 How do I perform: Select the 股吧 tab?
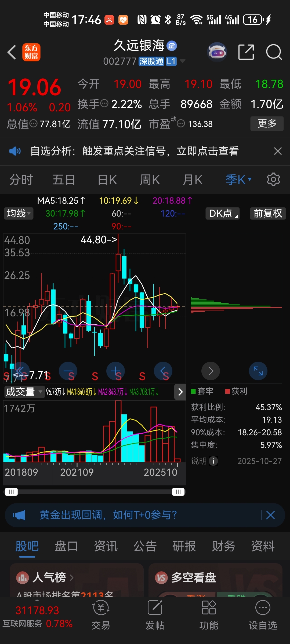click(27, 546)
